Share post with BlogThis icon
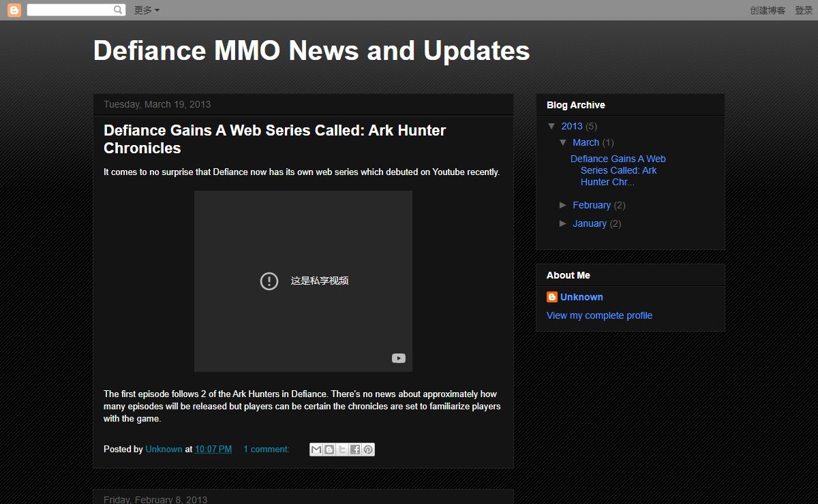The height and width of the screenshot is (504, 818). point(329,450)
